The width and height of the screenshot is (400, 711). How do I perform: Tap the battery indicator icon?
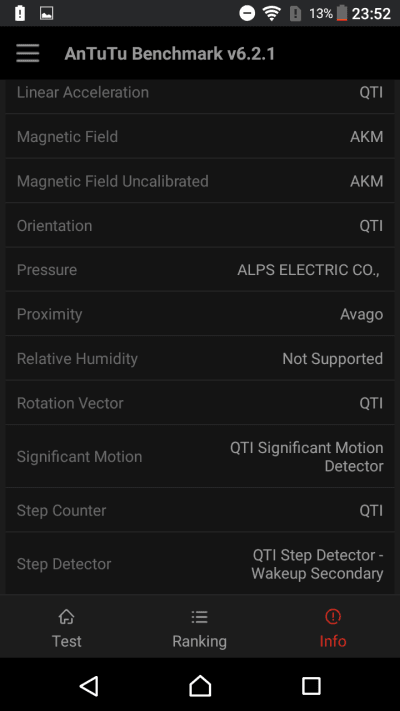(342, 13)
